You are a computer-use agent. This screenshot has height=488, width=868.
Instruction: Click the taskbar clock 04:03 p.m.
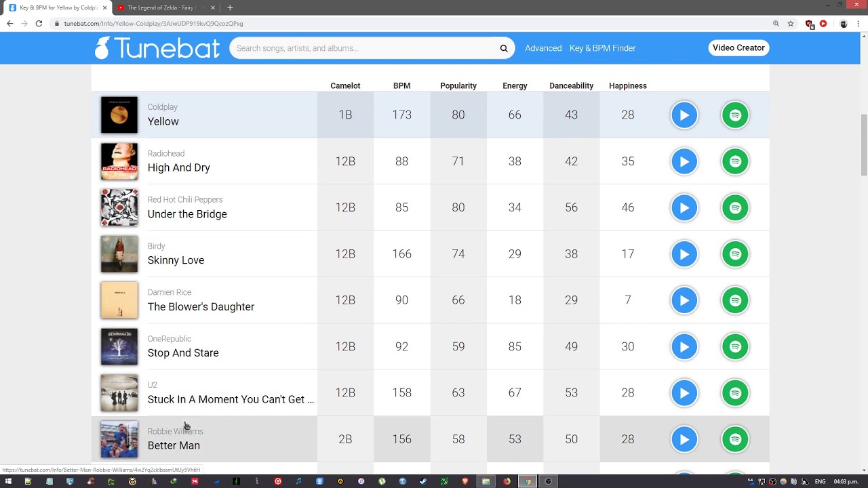pyautogui.click(x=846, y=481)
